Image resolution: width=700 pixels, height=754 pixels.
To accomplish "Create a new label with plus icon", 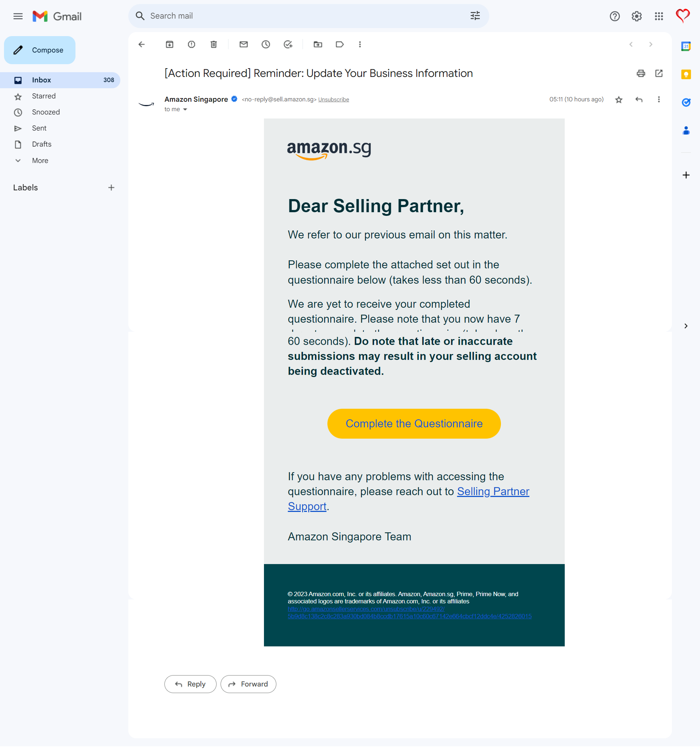I will 111,187.
